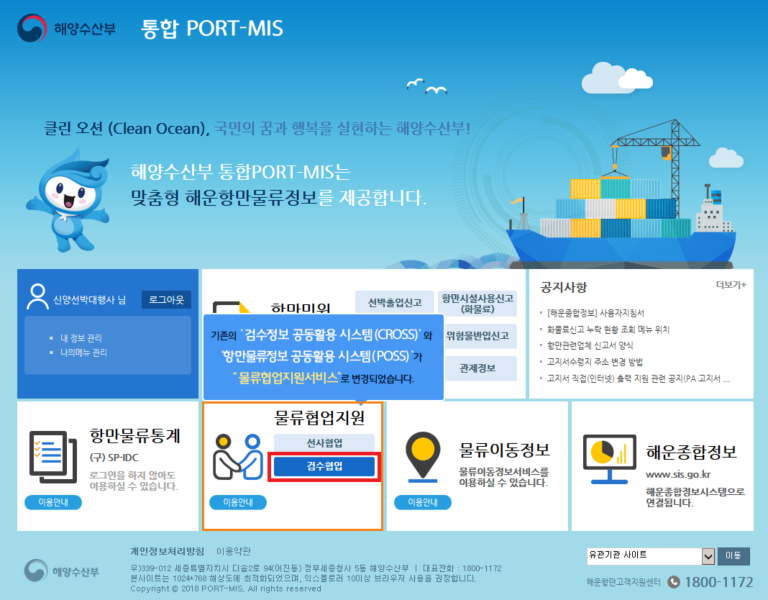Open www.sis.go.kr link
The image size is (768, 600).
[678, 474]
